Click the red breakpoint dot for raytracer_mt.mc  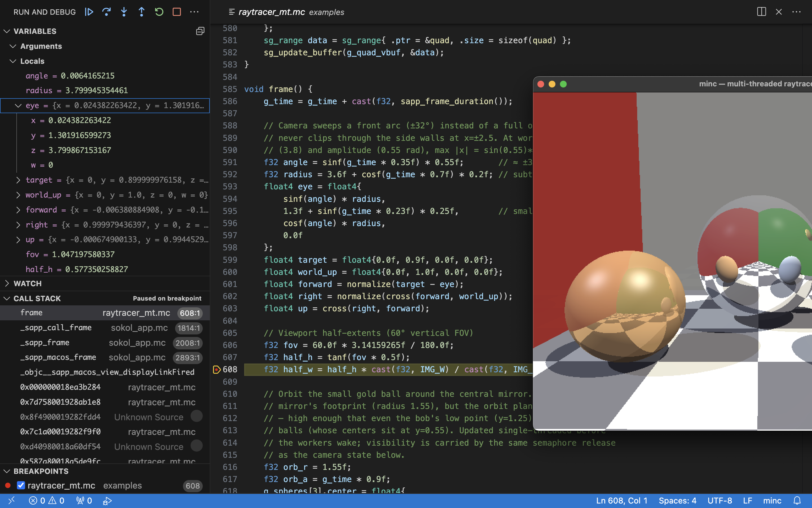click(8, 485)
